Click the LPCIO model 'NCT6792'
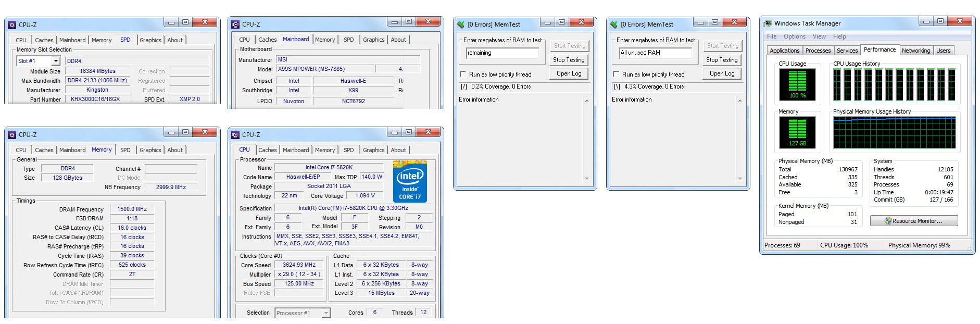The width and height of the screenshot is (980, 324). [353, 101]
